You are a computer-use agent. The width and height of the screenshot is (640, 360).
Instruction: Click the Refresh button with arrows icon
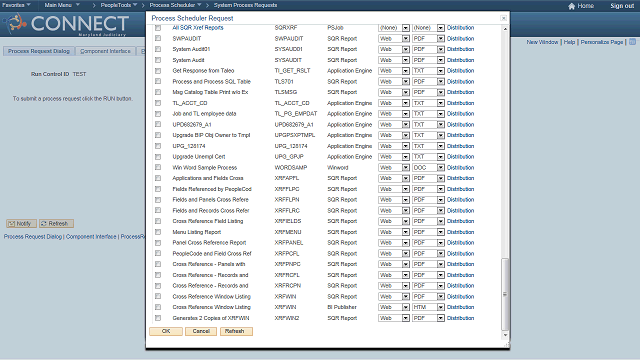[56, 224]
